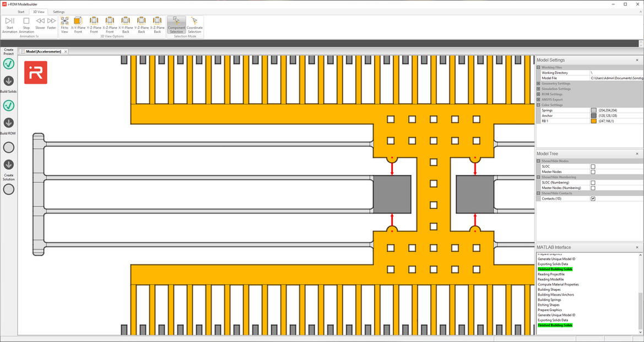The image size is (644, 342).
Task: Open the Anchor color swatch
Action: click(593, 115)
